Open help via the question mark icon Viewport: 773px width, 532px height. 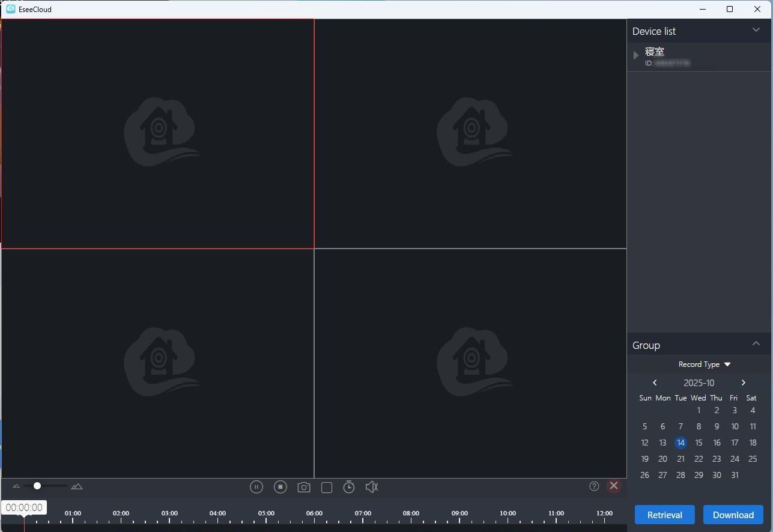pos(594,486)
